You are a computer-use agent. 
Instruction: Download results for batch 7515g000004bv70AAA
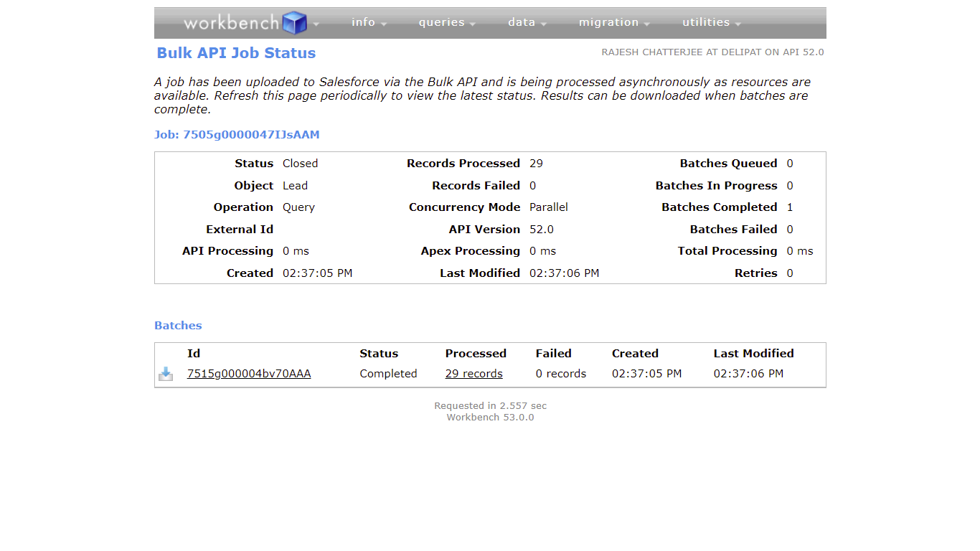point(166,374)
